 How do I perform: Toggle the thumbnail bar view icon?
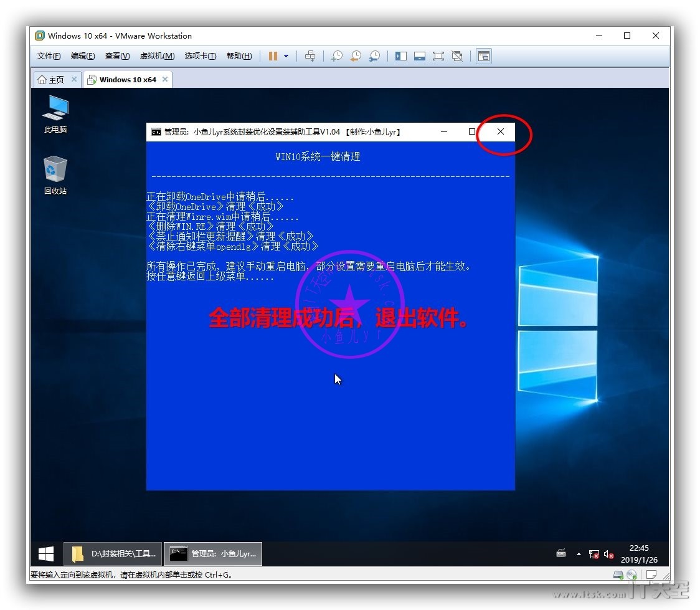pyautogui.click(x=420, y=56)
